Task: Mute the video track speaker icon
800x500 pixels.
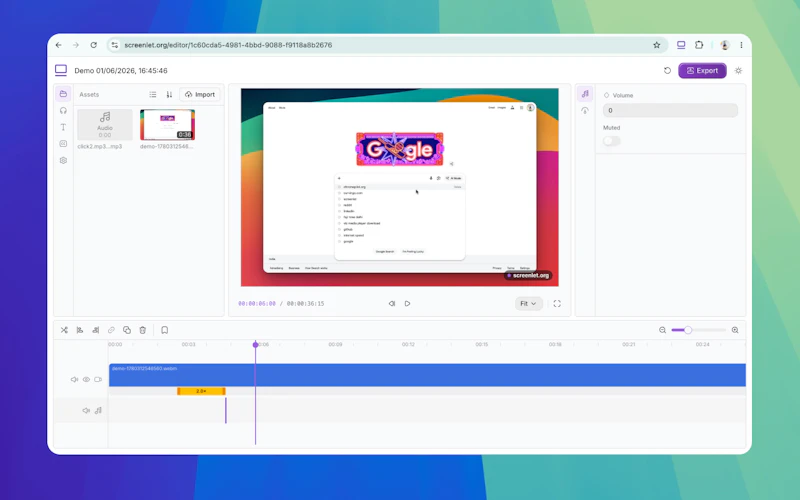Action: (x=74, y=380)
